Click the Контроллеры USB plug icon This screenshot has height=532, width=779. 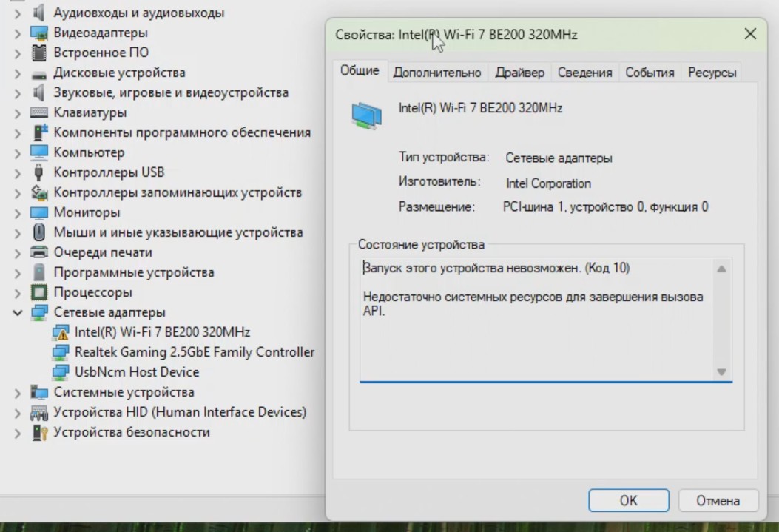(x=38, y=172)
